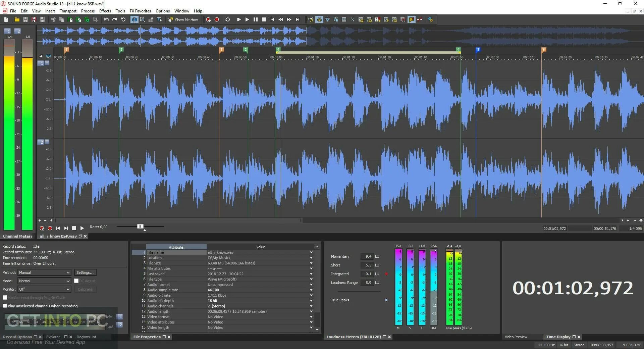This screenshot has width=644, height=349.
Task: Toggle the lock icon beside the time ruler
Action: point(41,56)
